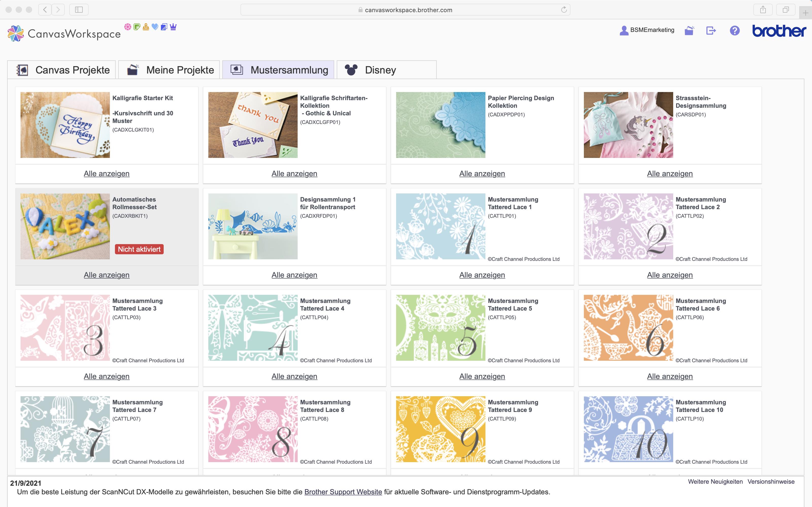
Task: Click Alle anzeigen under Kalligrafie Starter Kit
Action: [106, 174]
